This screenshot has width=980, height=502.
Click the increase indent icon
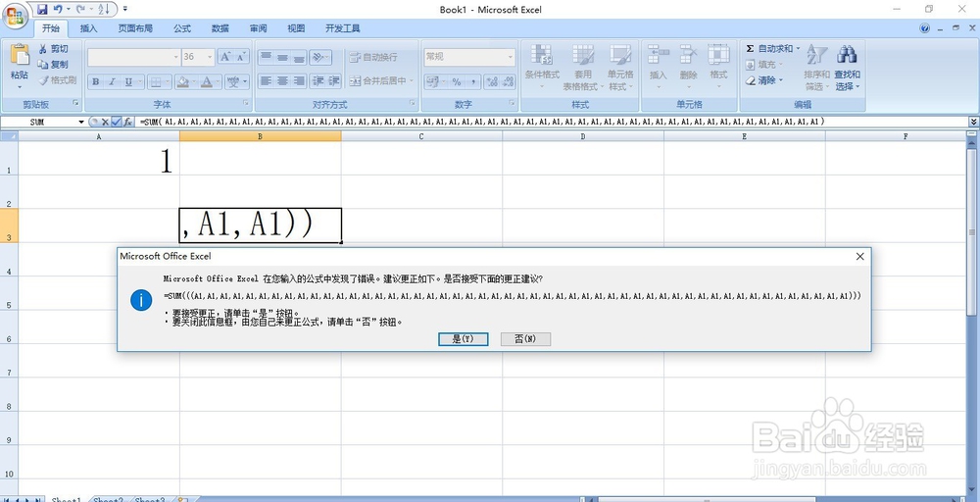(x=334, y=80)
